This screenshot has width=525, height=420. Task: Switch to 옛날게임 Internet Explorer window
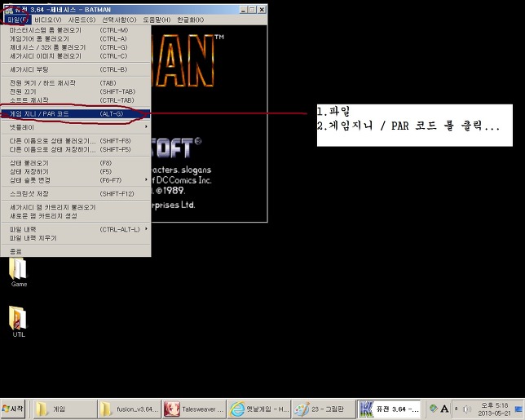point(259,409)
